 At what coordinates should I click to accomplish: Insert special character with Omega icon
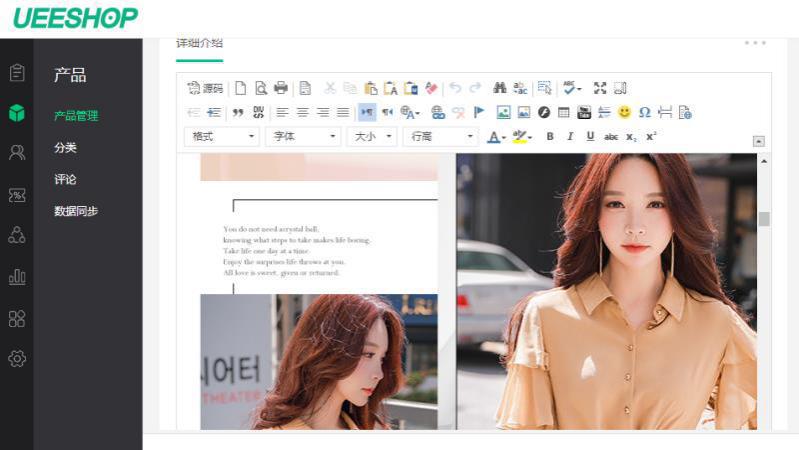coord(644,112)
